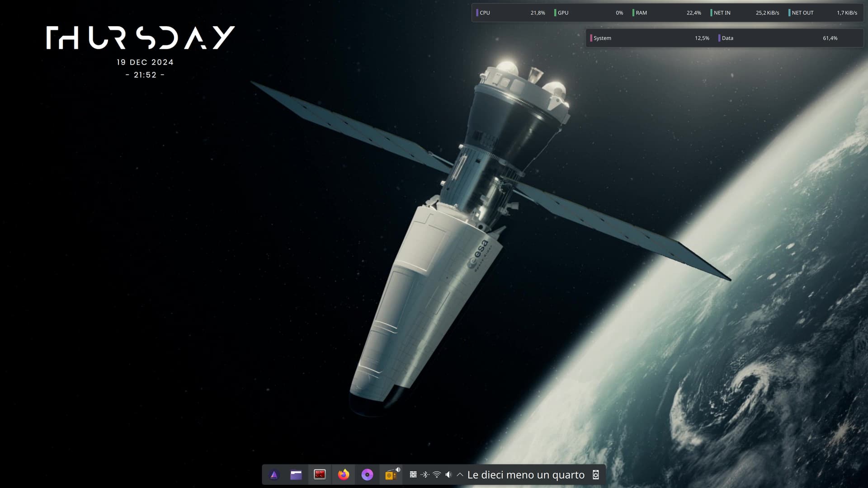Open the purple folder file manager
The height and width of the screenshot is (488, 868).
tap(296, 475)
